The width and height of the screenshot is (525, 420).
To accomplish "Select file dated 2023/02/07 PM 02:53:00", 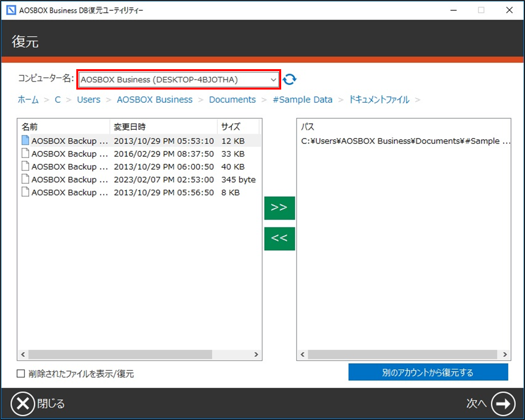I will [140, 180].
